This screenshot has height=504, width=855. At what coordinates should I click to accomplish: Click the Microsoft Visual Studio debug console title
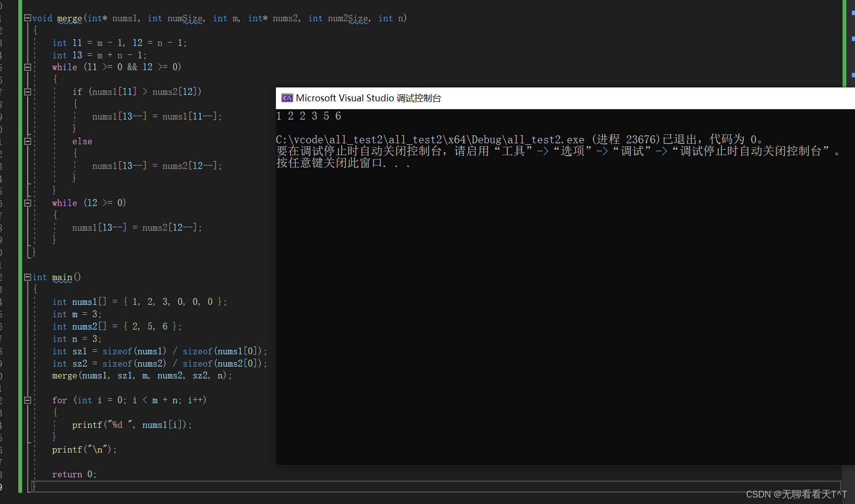(x=368, y=98)
